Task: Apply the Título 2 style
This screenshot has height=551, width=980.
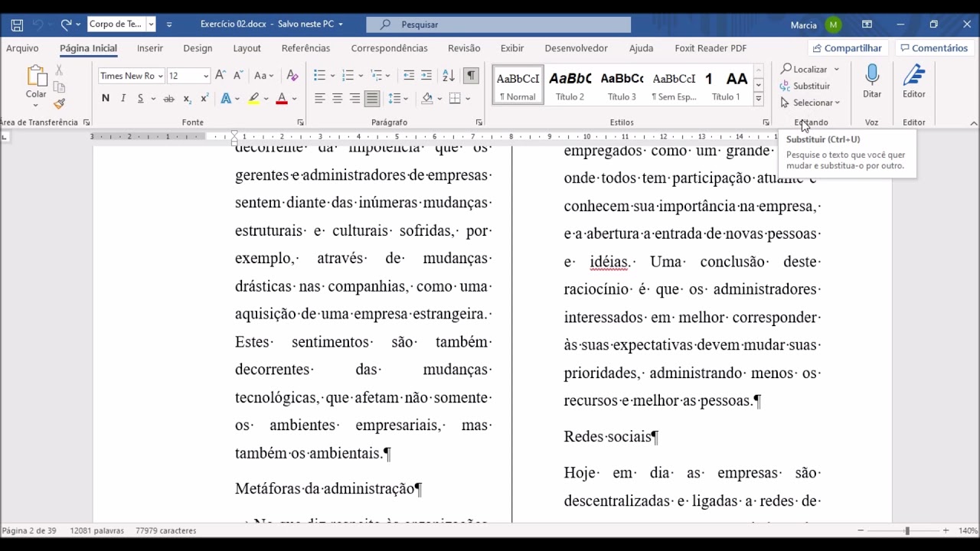Action: point(570,84)
